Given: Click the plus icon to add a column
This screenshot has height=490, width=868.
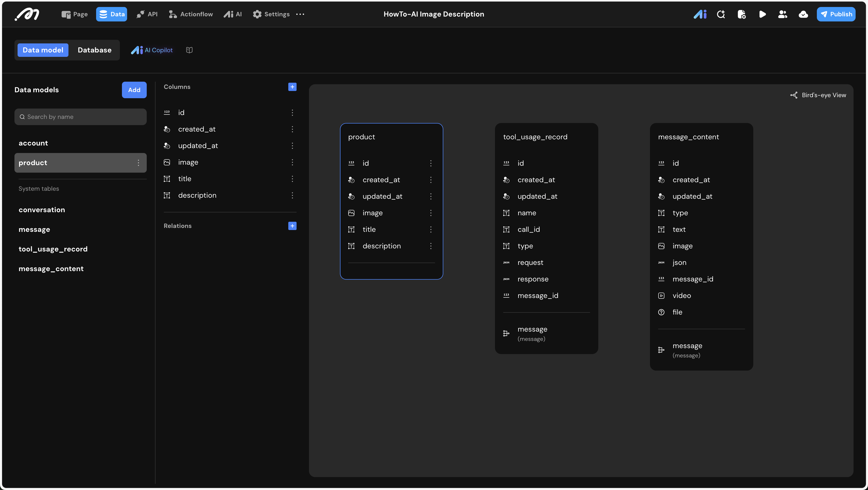Looking at the screenshot, I should pyautogui.click(x=292, y=87).
